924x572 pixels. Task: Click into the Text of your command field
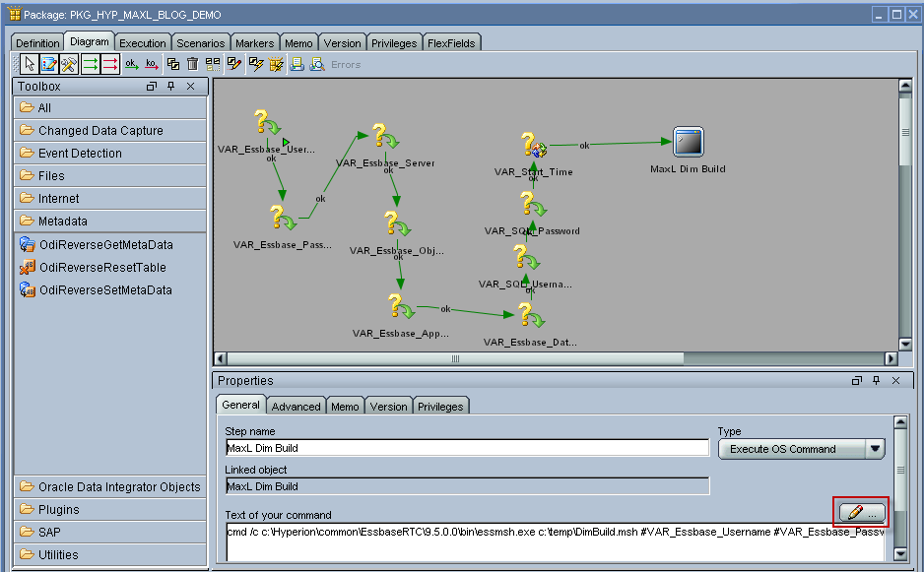tap(555, 541)
